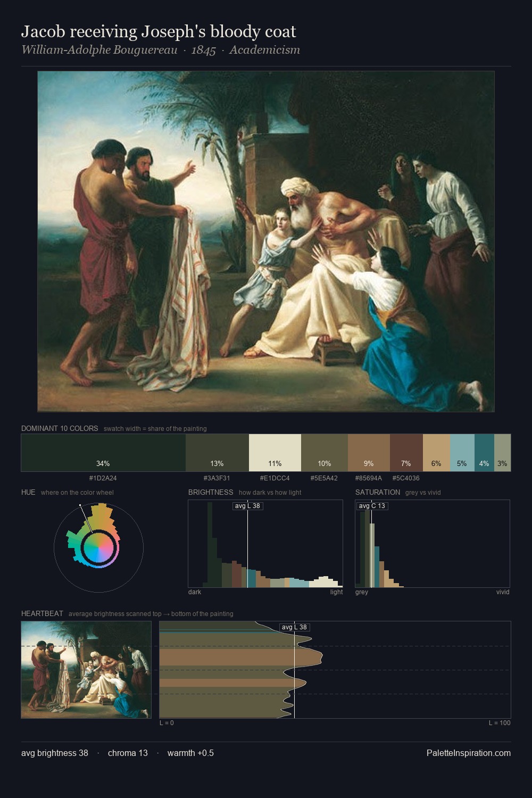Click the 4% teal swatch
The width and height of the screenshot is (532, 798).
pyautogui.click(x=484, y=453)
